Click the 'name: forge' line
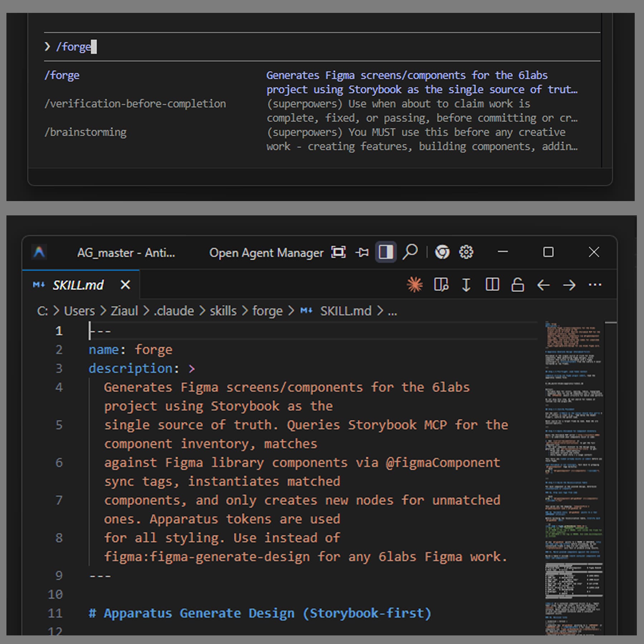The width and height of the screenshot is (644, 644). (x=131, y=350)
